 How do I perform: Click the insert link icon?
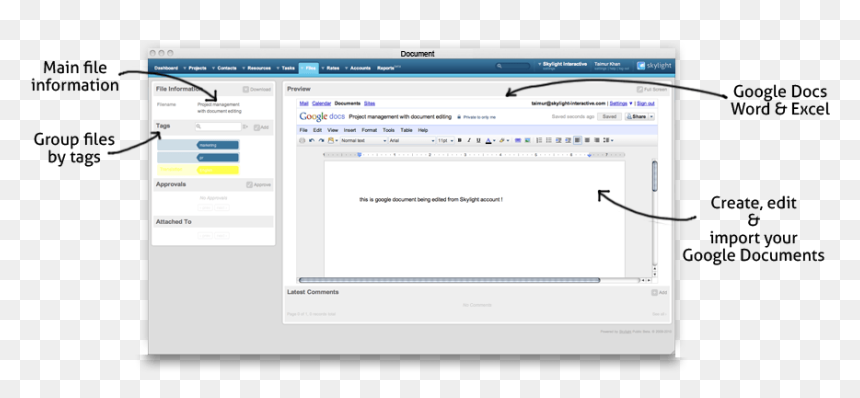tap(518, 140)
